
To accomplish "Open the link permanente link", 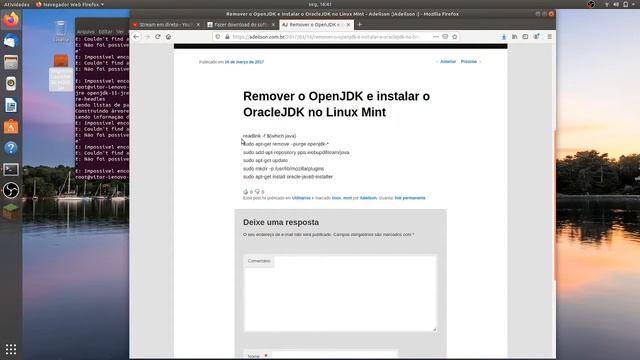I will coord(410,198).
